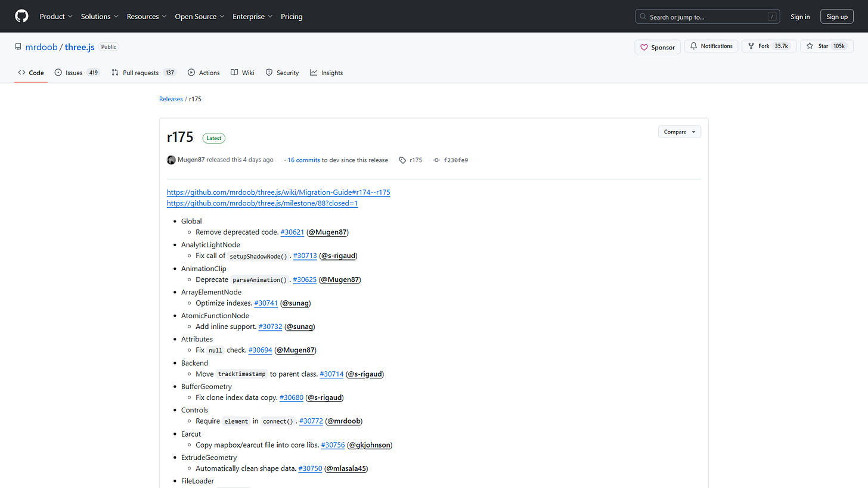Viewport: 868px width, 488px height.
Task: Open pull request #30750
Action: [310, 468]
